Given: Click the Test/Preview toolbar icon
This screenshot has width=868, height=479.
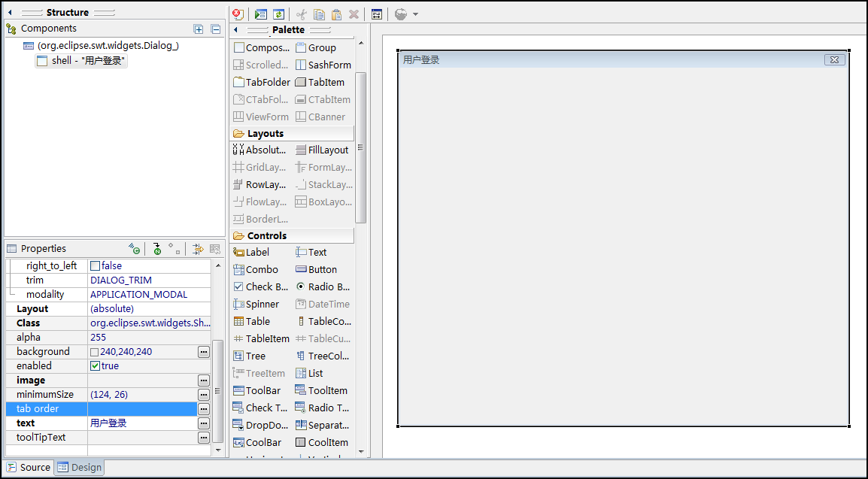Looking at the screenshot, I should coord(261,14).
